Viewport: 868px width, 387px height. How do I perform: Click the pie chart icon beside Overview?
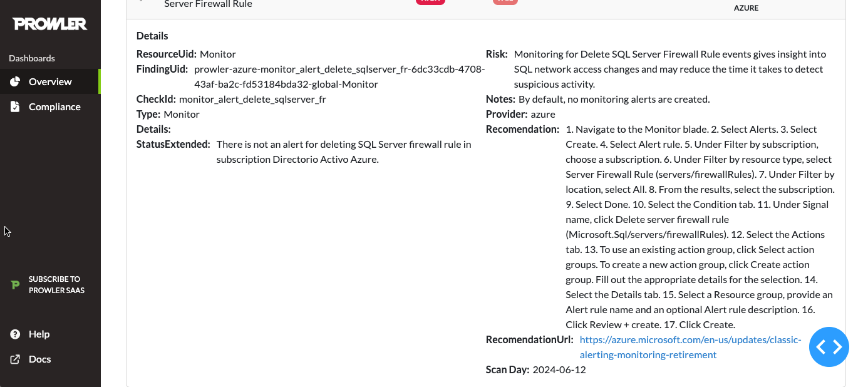(15, 82)
